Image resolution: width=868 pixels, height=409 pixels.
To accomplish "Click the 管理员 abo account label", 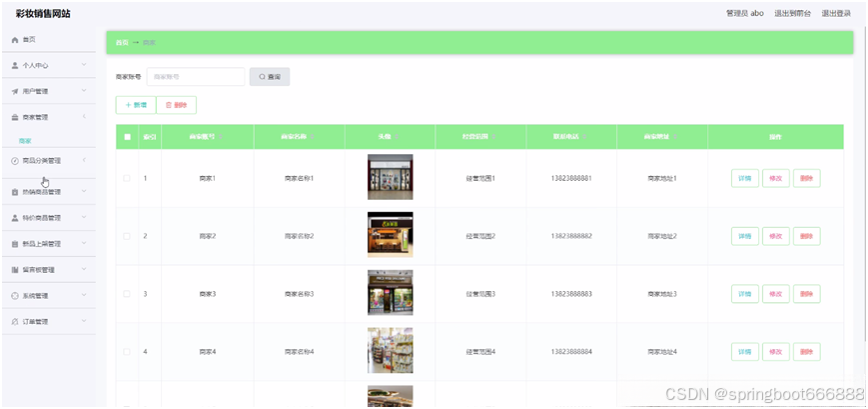I will pyautogui.click(x=745, y=13).
